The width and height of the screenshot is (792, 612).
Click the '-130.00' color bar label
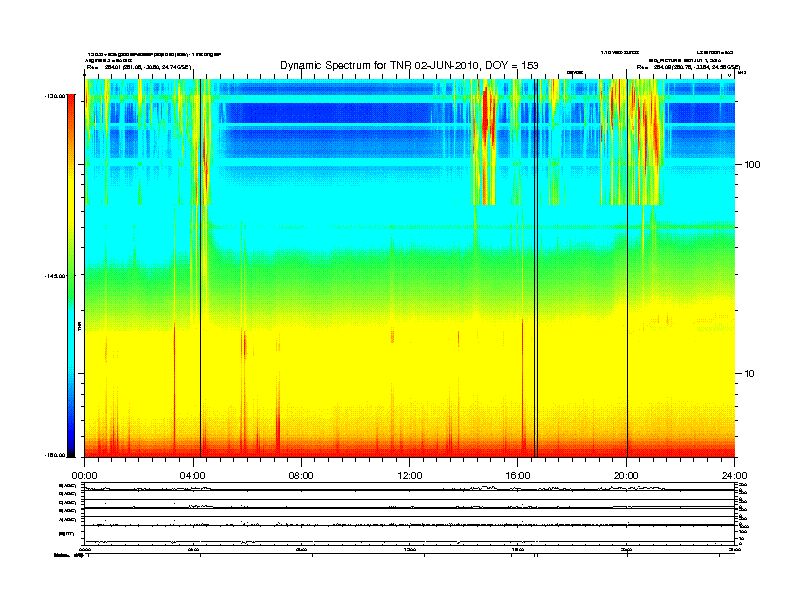pos(56,95)
